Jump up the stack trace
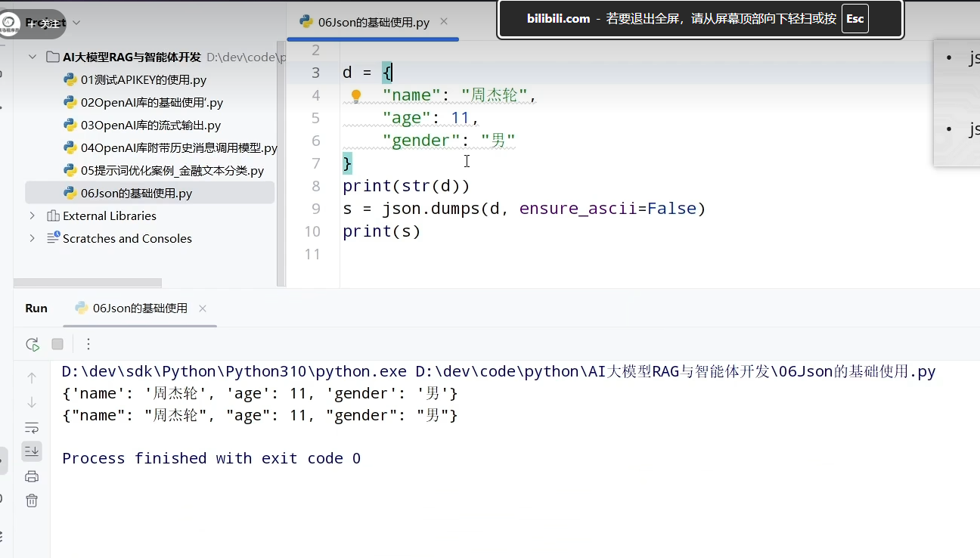Viewport: 980px width, 558px height. pos(32,377)
